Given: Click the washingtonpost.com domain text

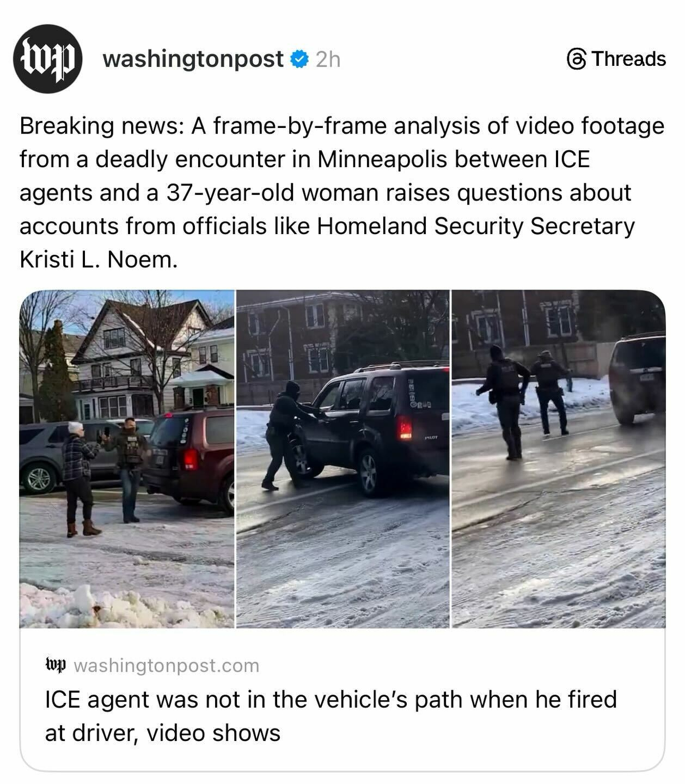Looking at the screenshot, I should tap(166, 665).
